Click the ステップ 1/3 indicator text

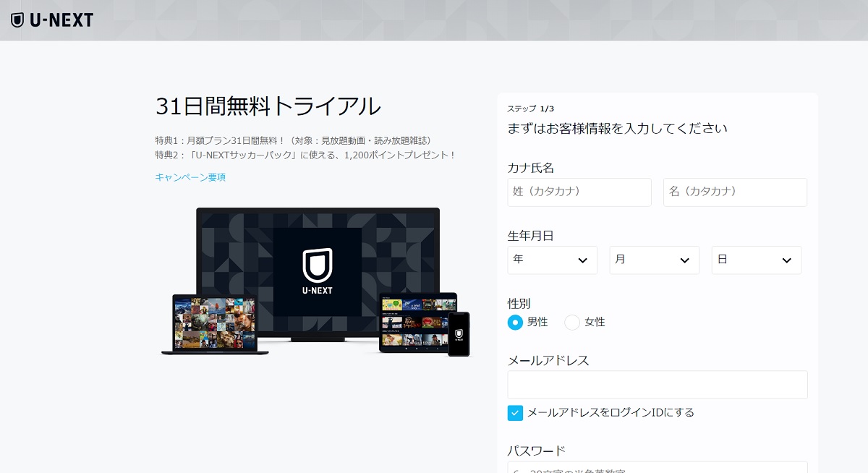click(531, 108)
